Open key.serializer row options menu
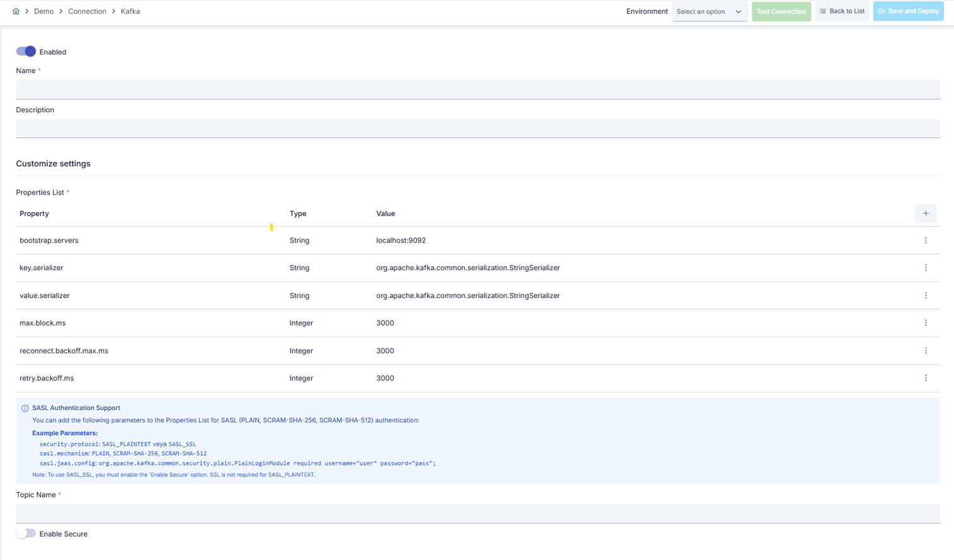Viewport: 954px width, 560px height. click(926, 268)
